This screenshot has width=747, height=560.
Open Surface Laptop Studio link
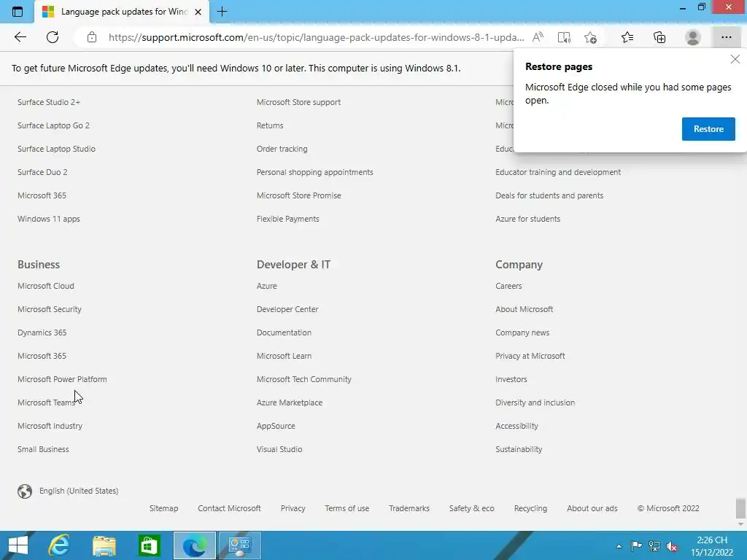(x=56, y=149)
